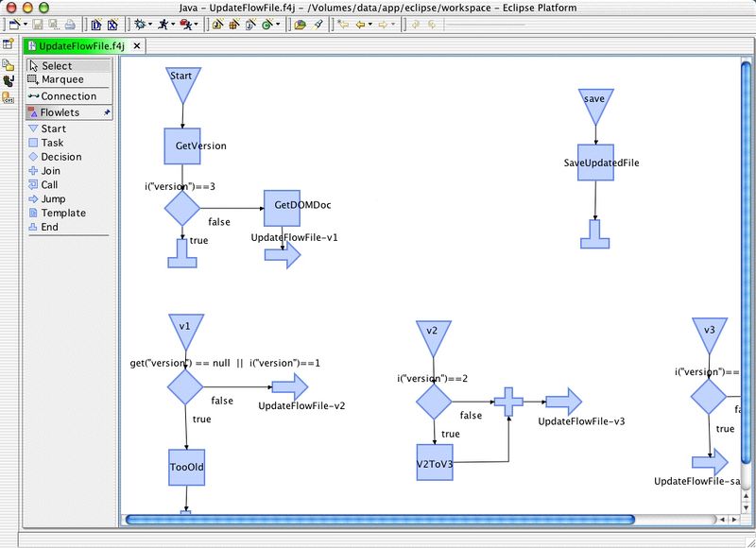Activate the Select arrow tool
Viewport: 756px width, 548px height.
pos(56,66)
